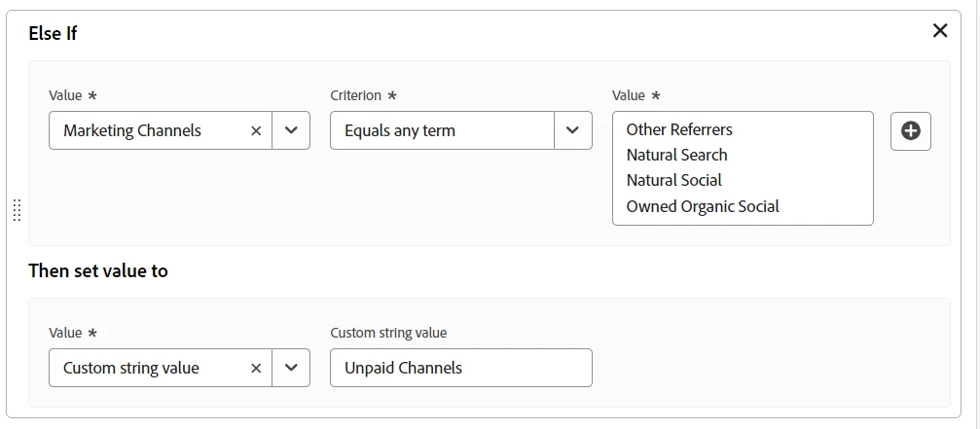This screenshot has height=429, width=980.
Task: Close the Else If condition panel
Action: point(940,31)
